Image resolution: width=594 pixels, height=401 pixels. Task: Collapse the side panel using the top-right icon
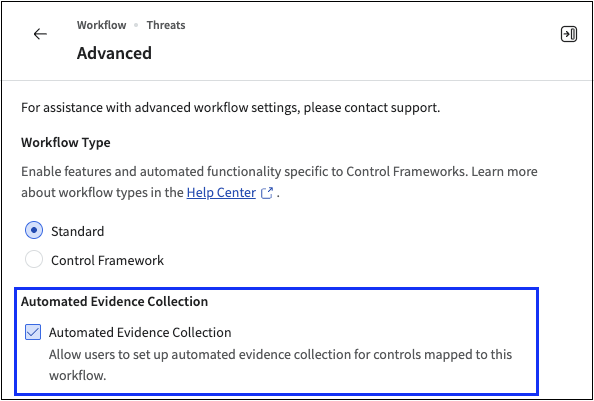tap(569, 34)
